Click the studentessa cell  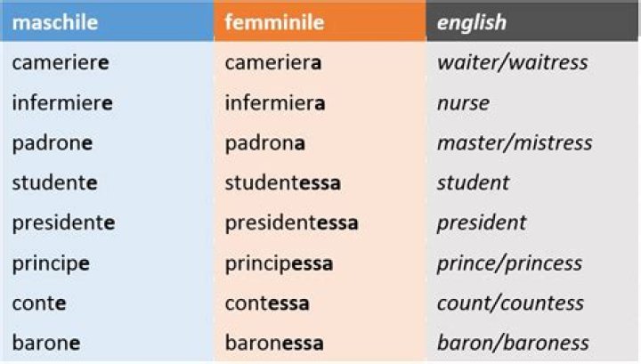pos(282,183)
